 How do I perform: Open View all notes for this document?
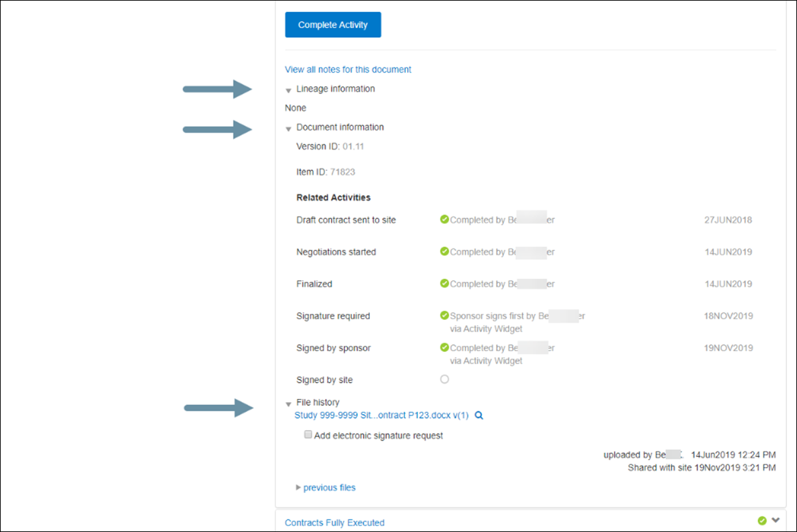coord(347,69)
